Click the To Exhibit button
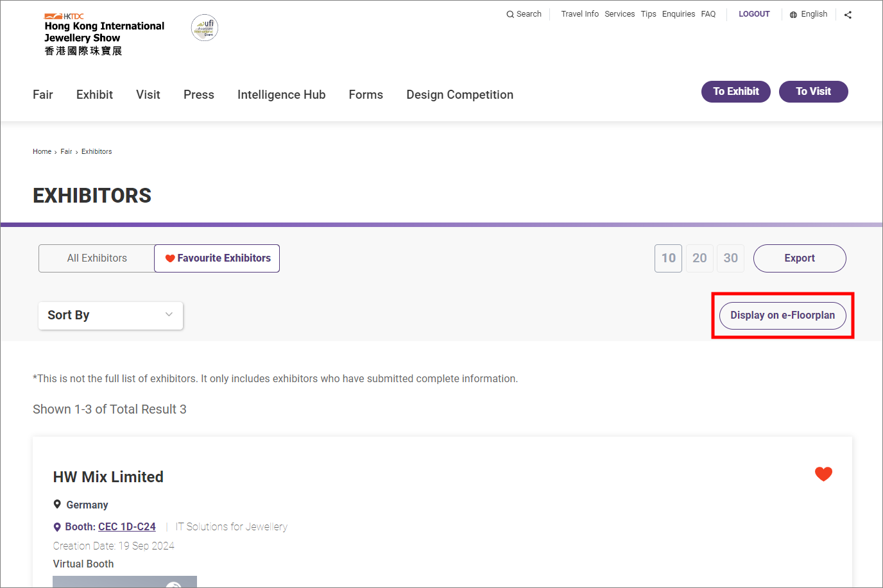The width and height of the screenshot is (883, 588). coord(736,92)
